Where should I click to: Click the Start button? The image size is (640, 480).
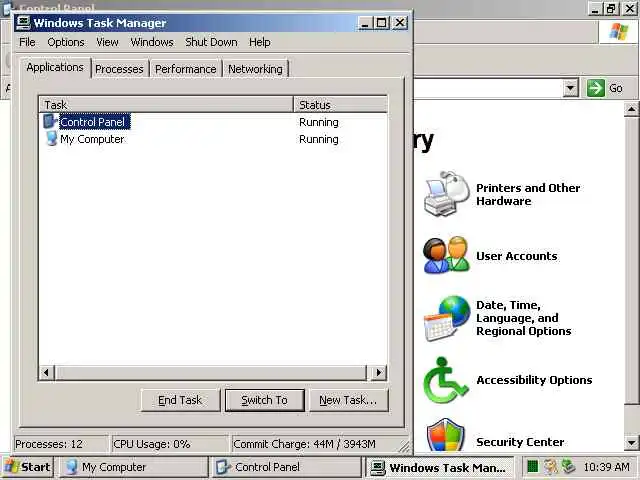27,467
